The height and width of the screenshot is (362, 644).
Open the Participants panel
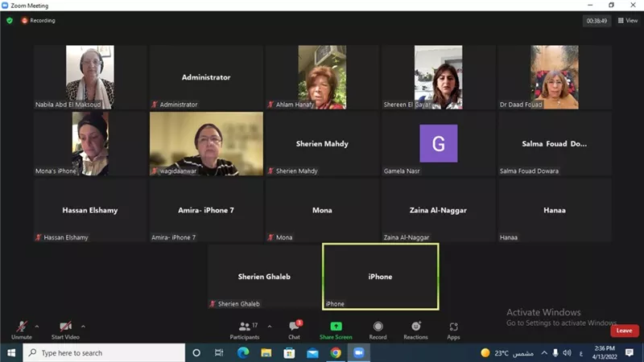click(245, 330)
